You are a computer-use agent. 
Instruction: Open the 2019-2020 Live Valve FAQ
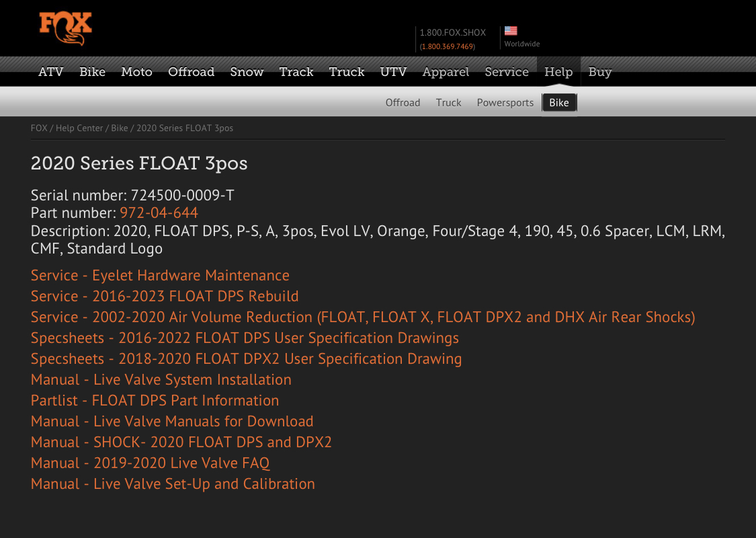tap(150, 463)
